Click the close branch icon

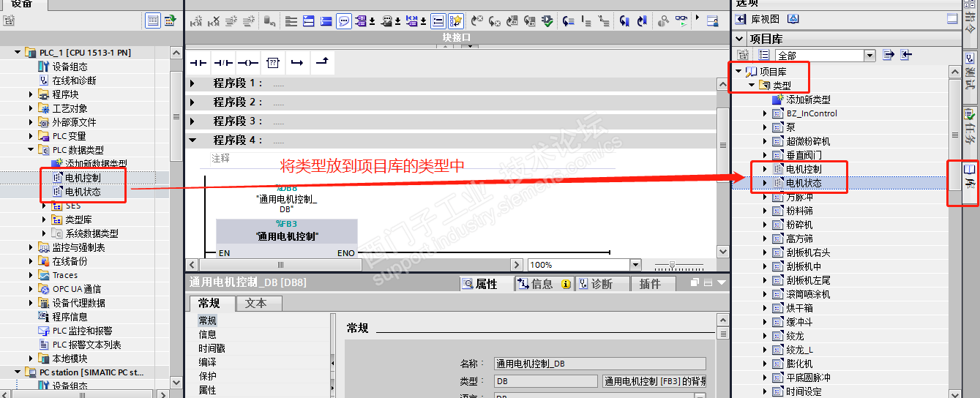click(321, 63)
